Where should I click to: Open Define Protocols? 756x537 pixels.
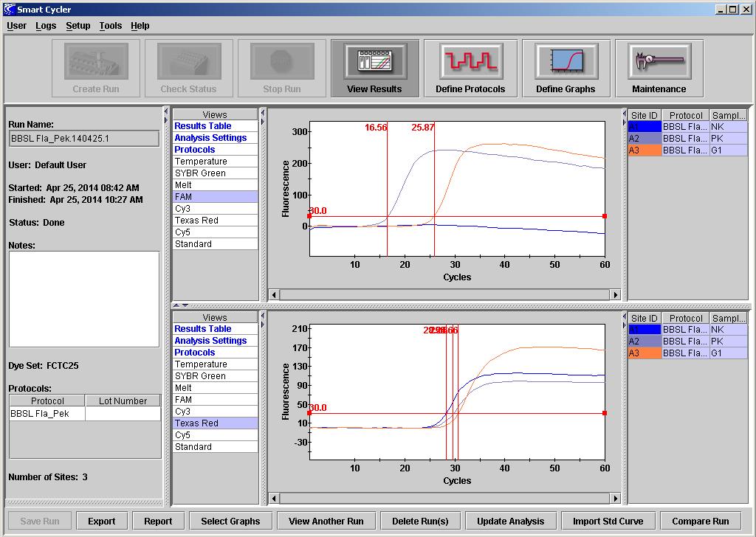click(x=470, y=69)
